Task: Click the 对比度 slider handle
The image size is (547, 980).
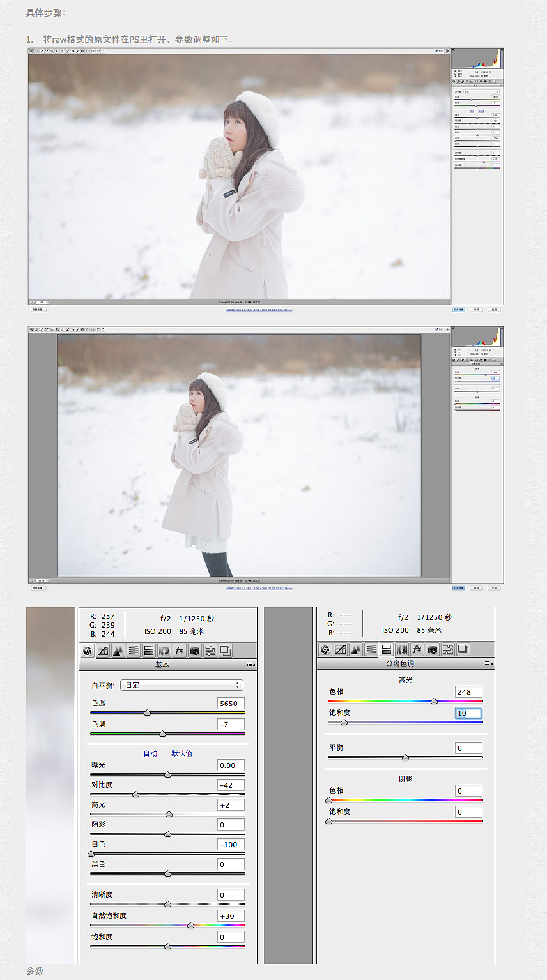Action: point(135,794)
